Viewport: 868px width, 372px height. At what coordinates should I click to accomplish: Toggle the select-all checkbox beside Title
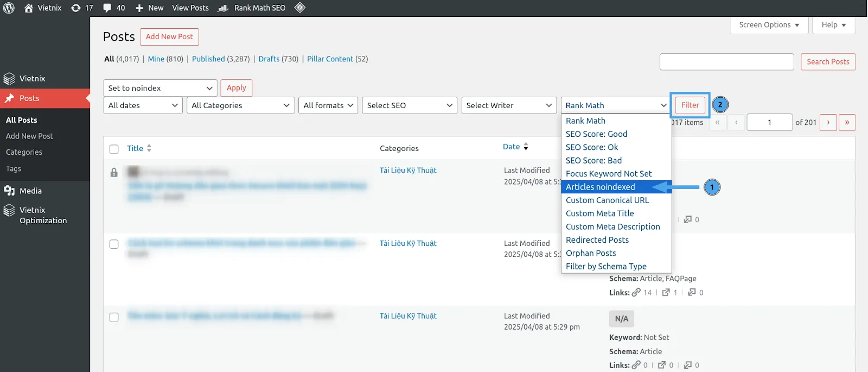point(114,149)
